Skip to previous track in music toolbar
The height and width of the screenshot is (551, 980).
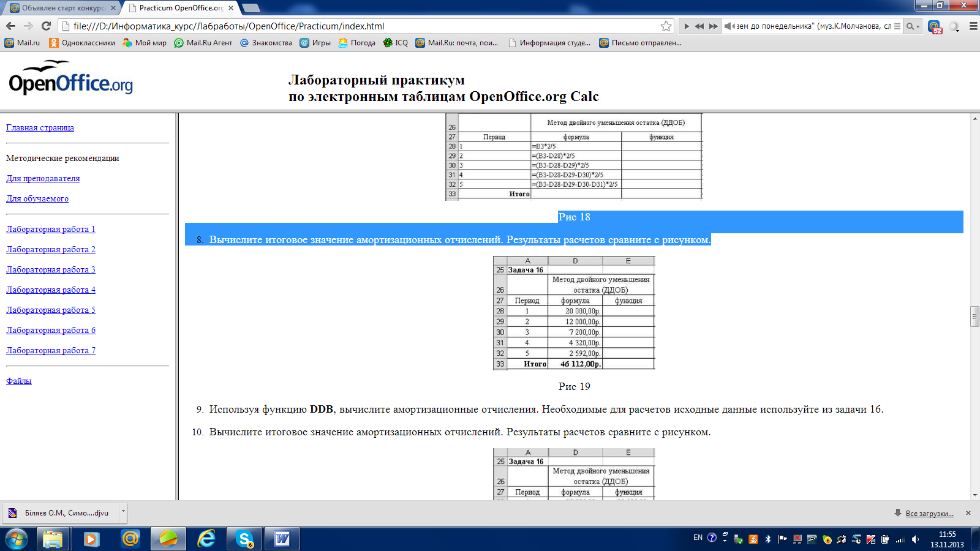coord(699,26)
